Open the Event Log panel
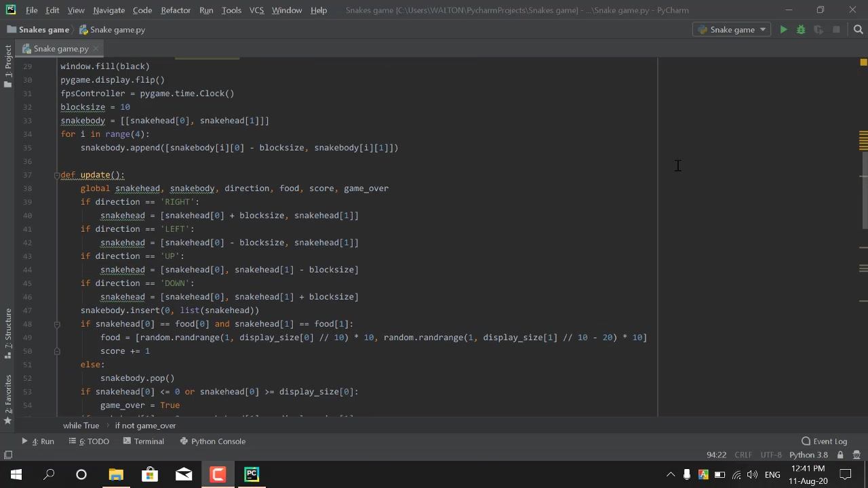The height and width of the screenshot is (488, 868). coord(824,441)
